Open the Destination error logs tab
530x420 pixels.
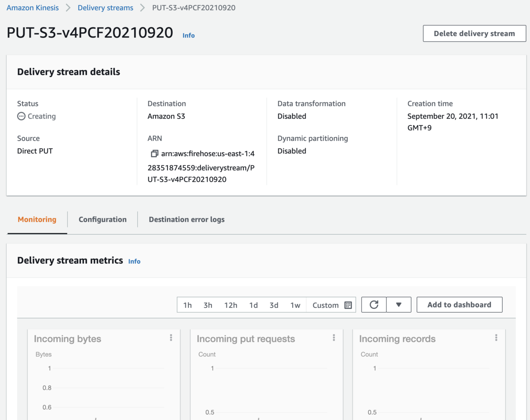pyautogui.click(x=186, y=219)
